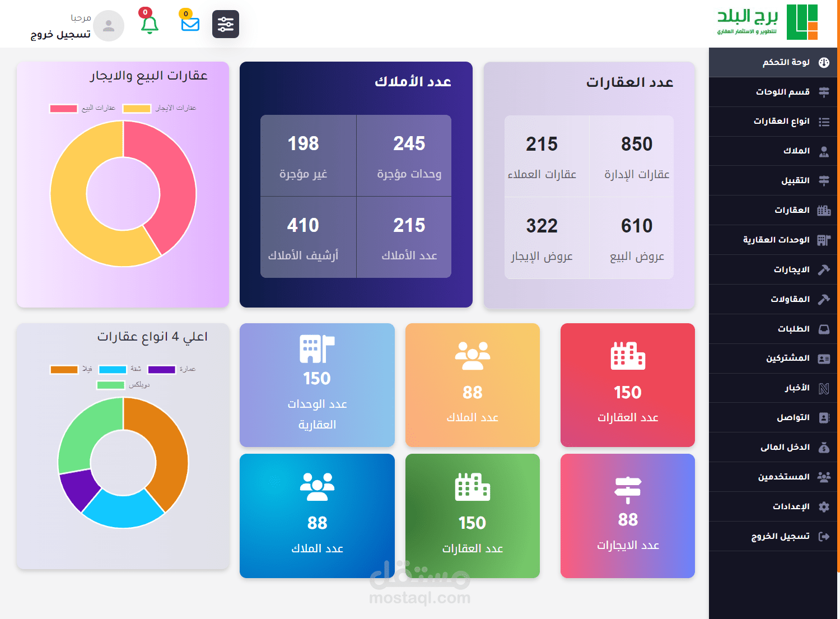
Task: Click the شقة blue color swatch
Action: (x=113, y=370)
